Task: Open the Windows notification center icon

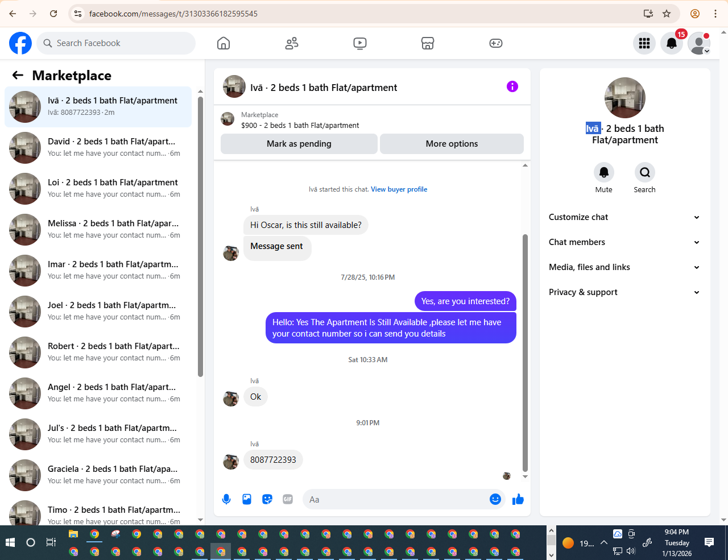Action: 709,542
